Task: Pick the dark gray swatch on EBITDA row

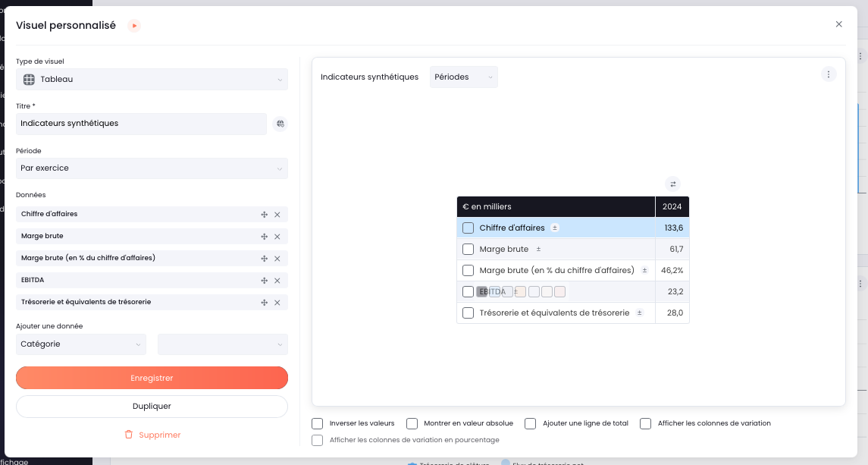Action: point(481,291)
